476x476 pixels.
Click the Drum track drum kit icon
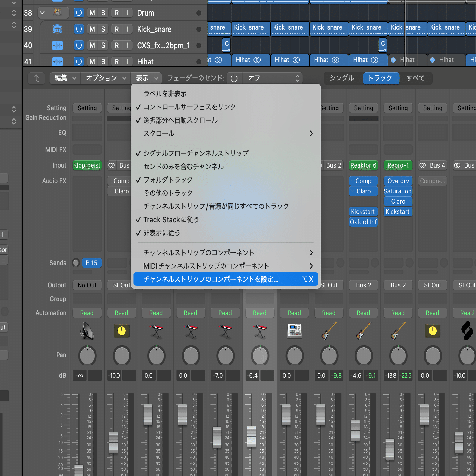coord(57,13)
